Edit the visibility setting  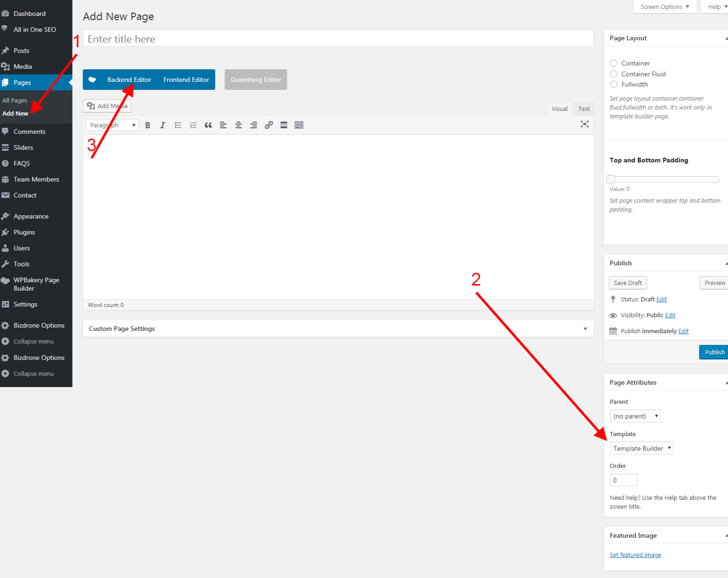pos(670,315)
